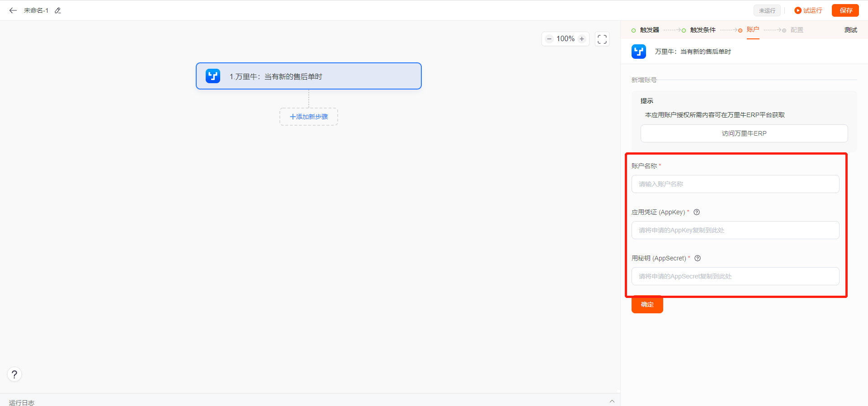Select the 万里牛 trigger node on canvas
868x406 pixels.
(x=309, y=76)
